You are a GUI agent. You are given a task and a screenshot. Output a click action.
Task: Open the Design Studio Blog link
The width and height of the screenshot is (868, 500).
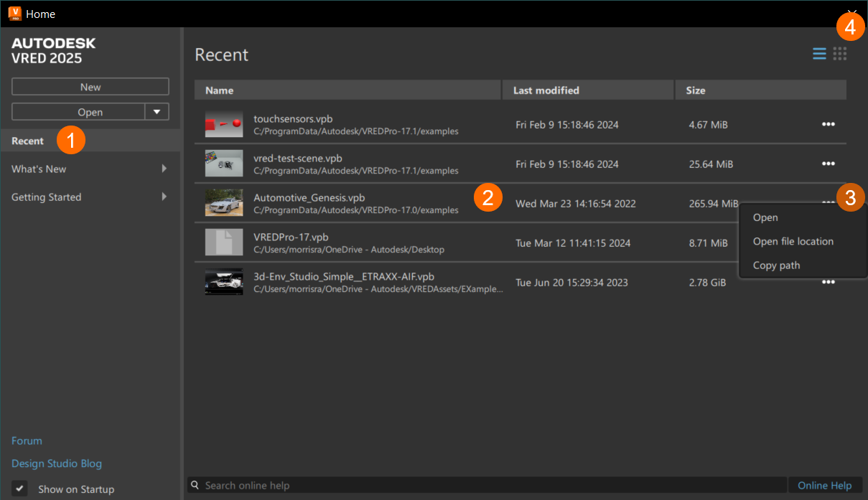click(57, 463)
